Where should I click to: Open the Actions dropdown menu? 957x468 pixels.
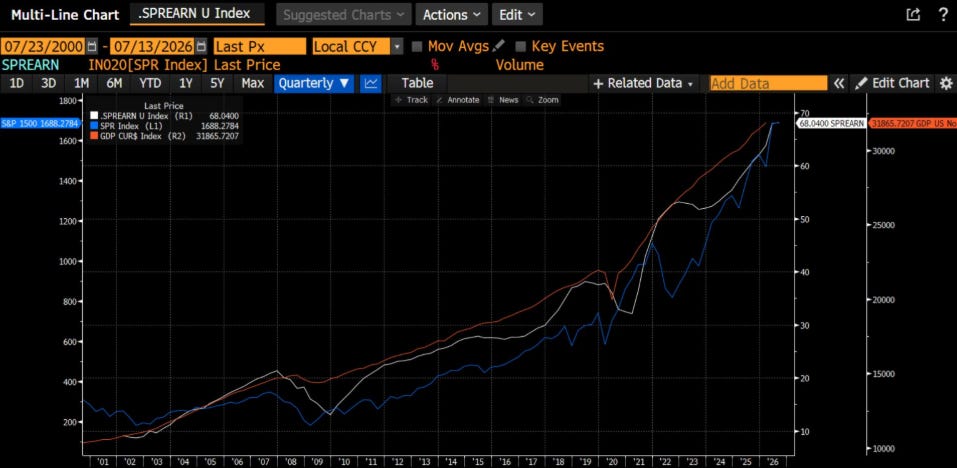[452, 15]
